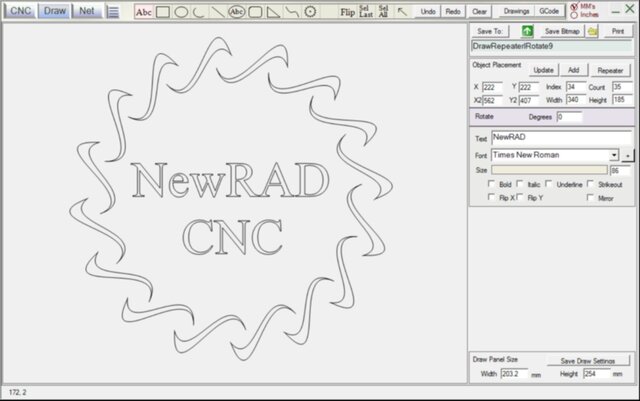
Task: Adjust the Size slider bar
Action: (x=549, y=170)
